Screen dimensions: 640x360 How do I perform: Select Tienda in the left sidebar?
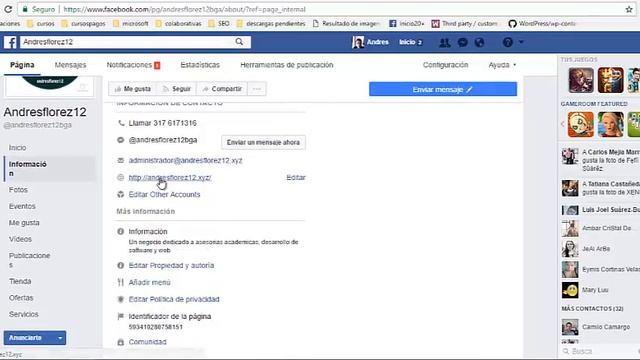[x=20, y=281]
